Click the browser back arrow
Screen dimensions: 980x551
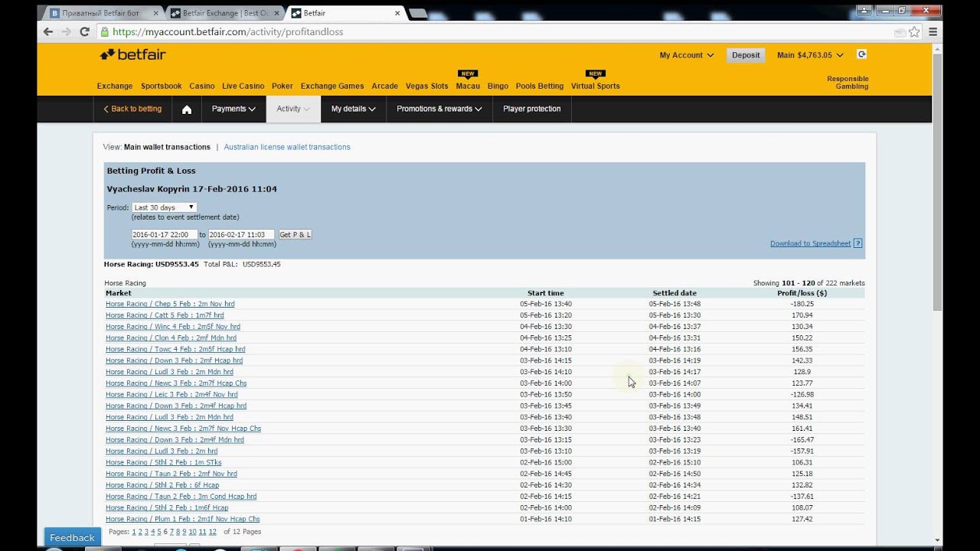pos(48,32)
